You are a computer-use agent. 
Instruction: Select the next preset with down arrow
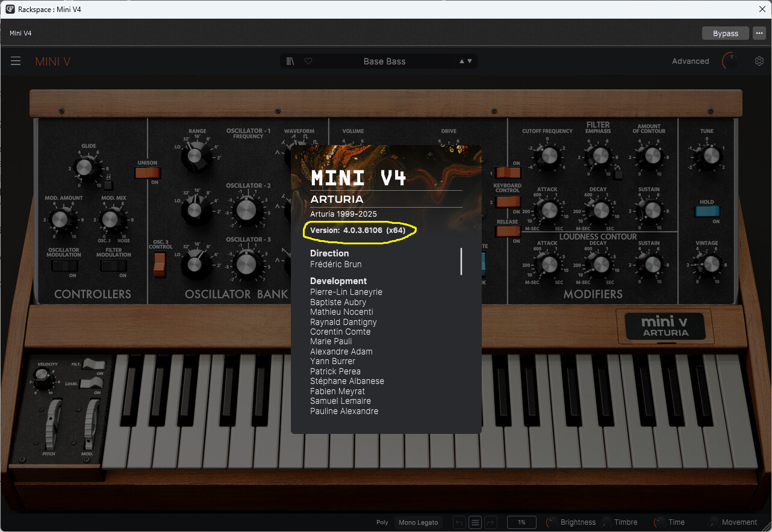[x=470, y=61]
